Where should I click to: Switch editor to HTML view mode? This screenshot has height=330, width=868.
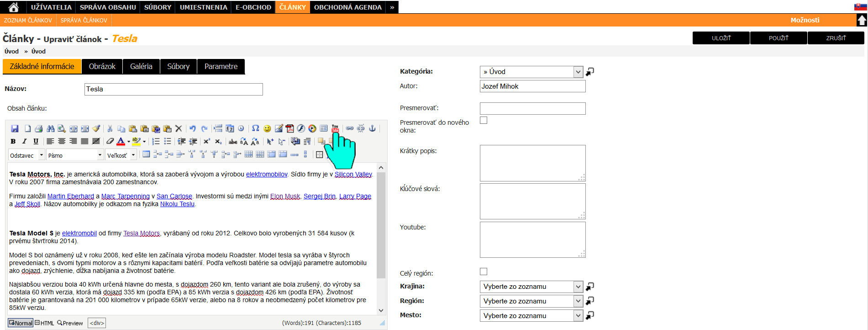click(x=44, y=323)
